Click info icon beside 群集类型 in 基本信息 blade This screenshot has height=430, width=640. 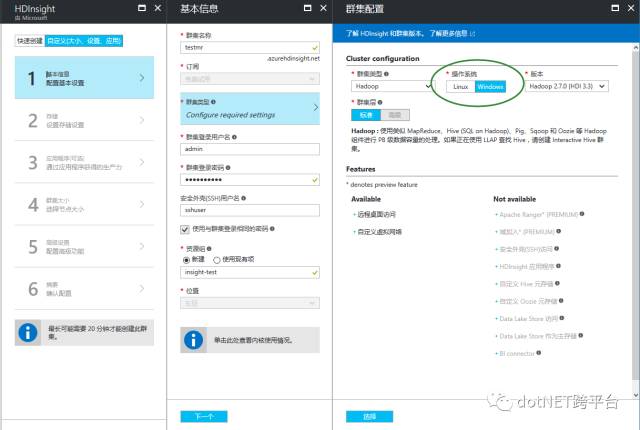[213, 102]
